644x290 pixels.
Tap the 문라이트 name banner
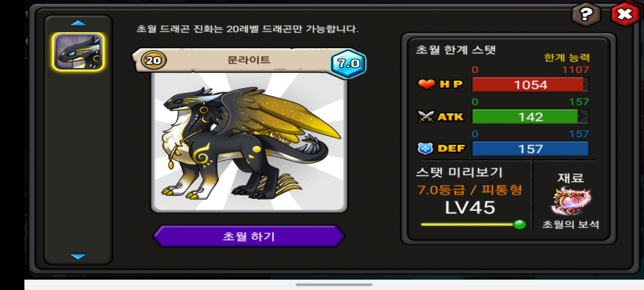click(x=249, y=60)
